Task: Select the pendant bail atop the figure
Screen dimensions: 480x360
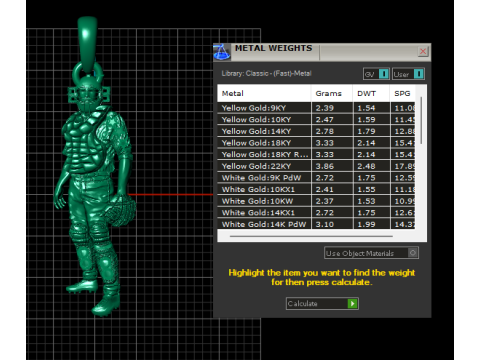Action: [87, 45]
